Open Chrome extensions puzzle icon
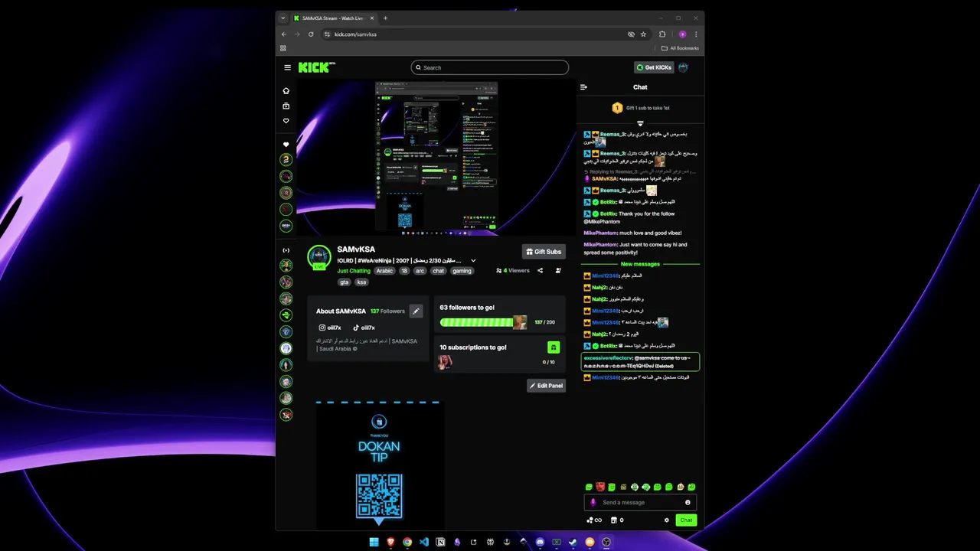 click(662, 34)
